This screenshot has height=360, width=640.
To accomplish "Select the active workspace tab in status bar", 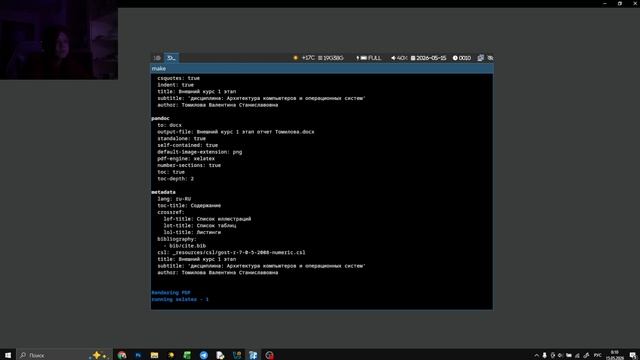I will click(171, 58).
